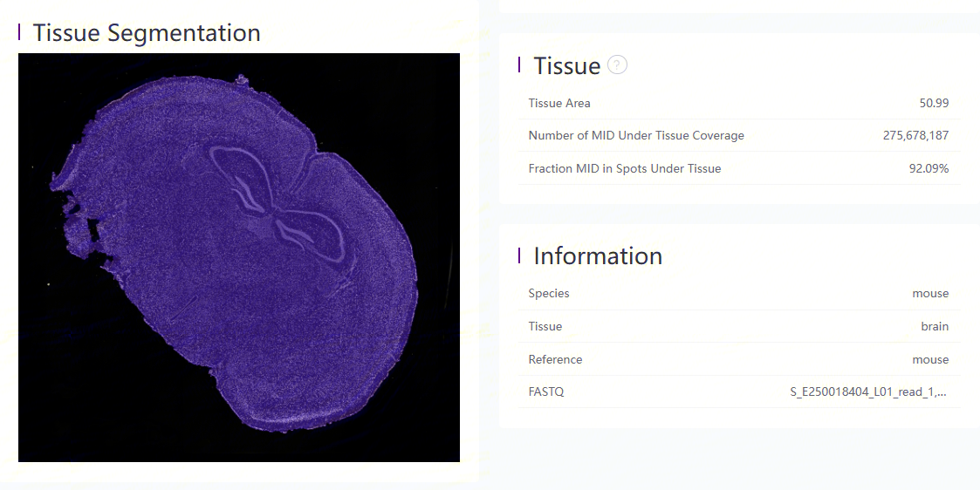The width and height of the screenshot is (980, 490).
Task: Select the FASTQ row label
Action: click(545, 392)
